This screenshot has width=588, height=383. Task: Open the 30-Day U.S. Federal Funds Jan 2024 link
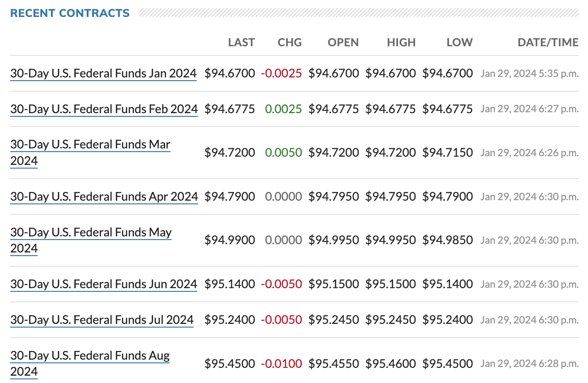(x=103, y=73)
